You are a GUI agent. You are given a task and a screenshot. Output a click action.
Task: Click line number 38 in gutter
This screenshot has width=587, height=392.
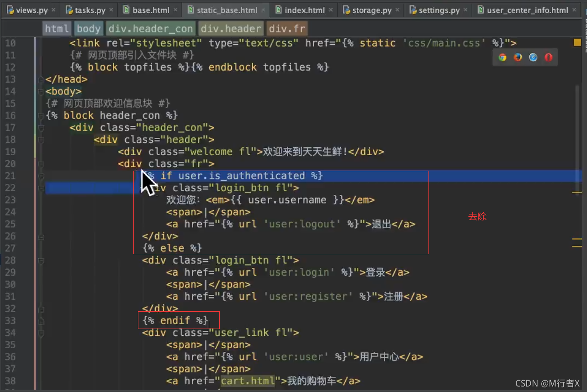[10, 381]
